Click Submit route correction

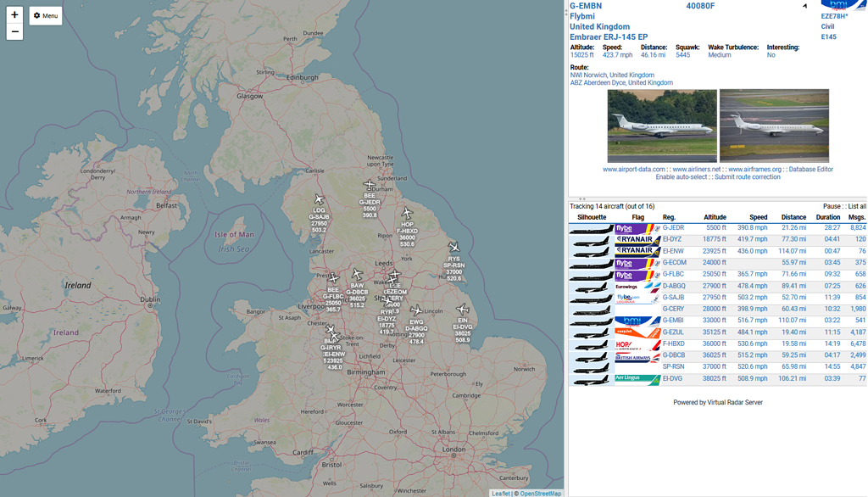click(749, 177)
